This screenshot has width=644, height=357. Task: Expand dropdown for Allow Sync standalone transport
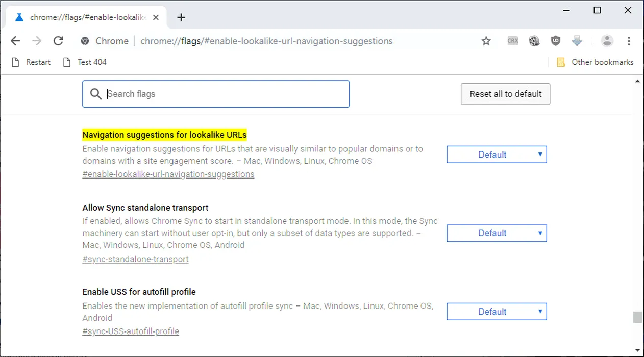[497, 233]
